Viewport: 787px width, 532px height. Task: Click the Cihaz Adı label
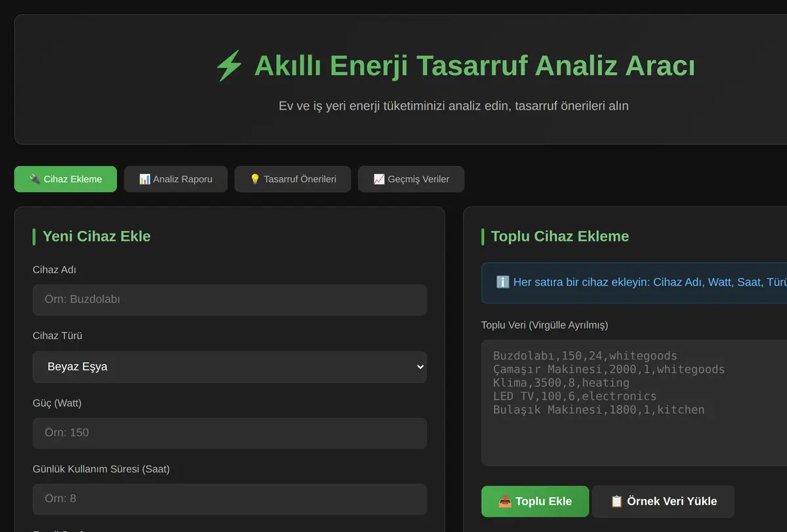(x=55, y=270)
